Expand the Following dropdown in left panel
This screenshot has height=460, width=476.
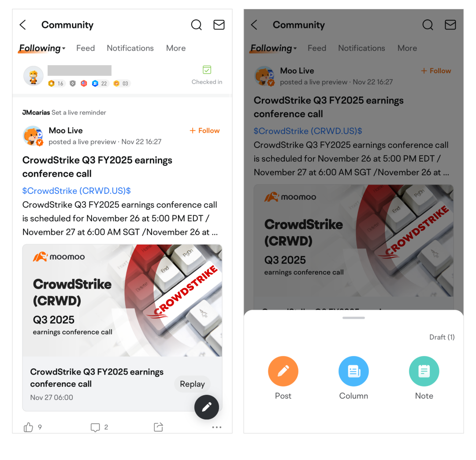point(42,48)
